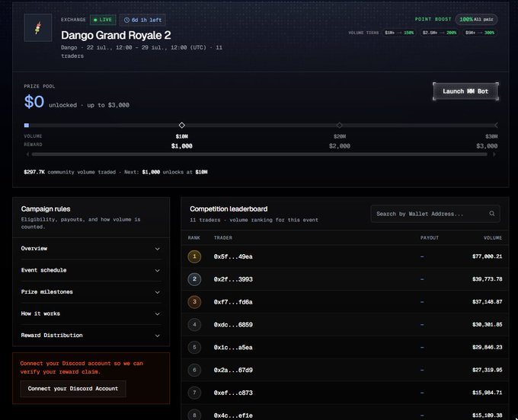This screenshot has width=518, height=420.
Task: Click the $20M diamond milestone marker
Action: [339, 125]
